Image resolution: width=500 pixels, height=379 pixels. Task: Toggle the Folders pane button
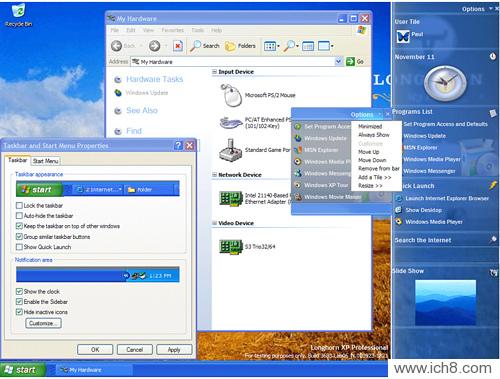point(240,46)
